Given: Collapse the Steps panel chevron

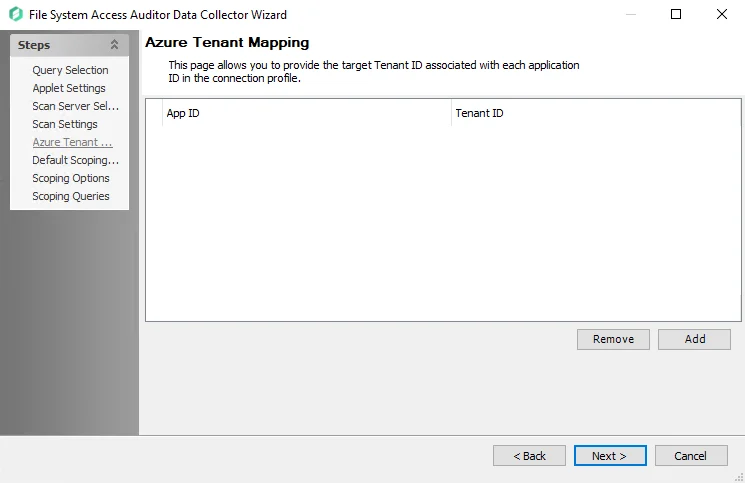Looking at the screenshot, I should pyautogui.click(x=114, y=45).
